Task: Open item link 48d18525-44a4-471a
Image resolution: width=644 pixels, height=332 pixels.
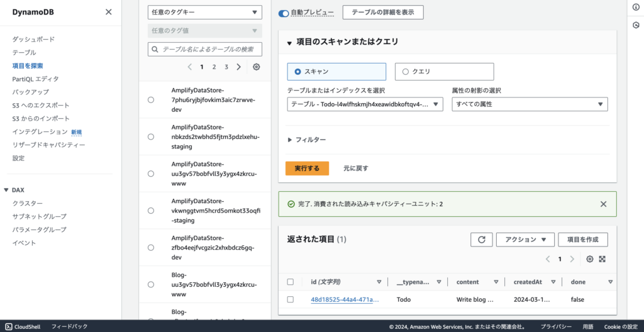Action: pos(345,299)
